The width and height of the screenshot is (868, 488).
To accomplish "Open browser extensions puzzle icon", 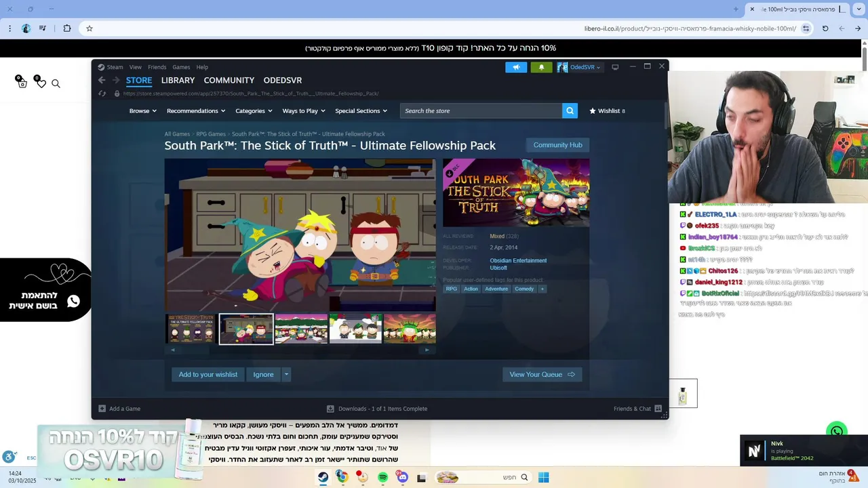I will (x=66, y=28).
